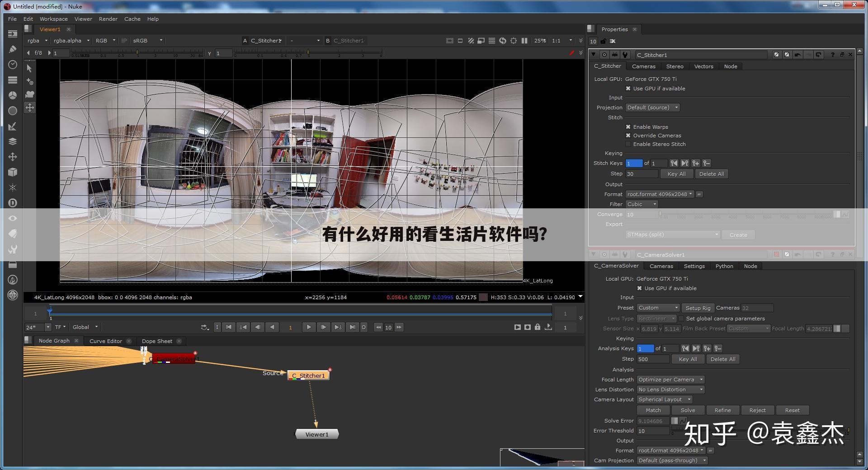Open the Projection Default (source) dropdown

pyautogui.click(x=652, y=108)
